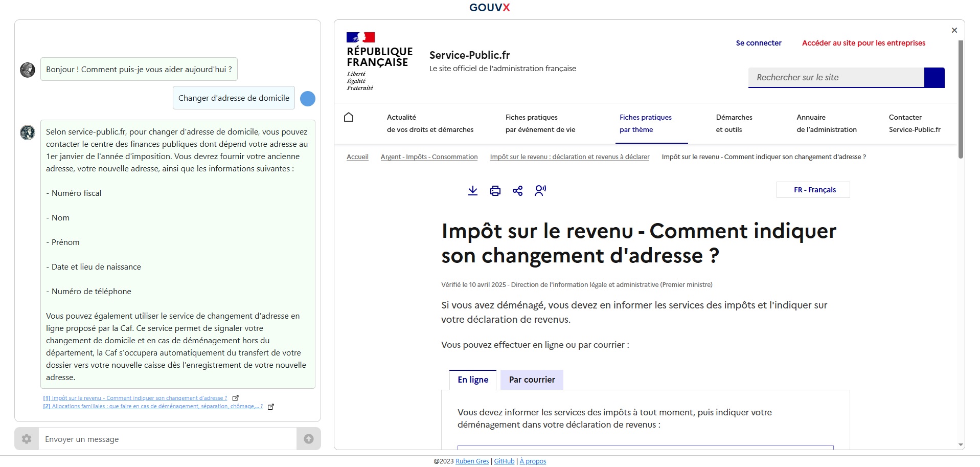Click the page heading about changement d'adresse
Image resolution: width=980 pixels, height=467 pixels.
point(639,243)
